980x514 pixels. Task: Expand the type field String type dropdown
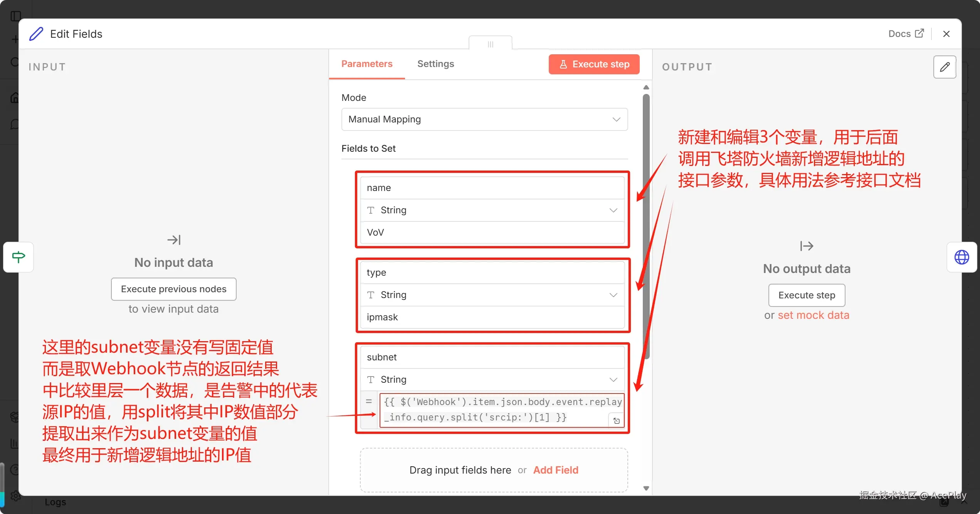coord(492,295)
